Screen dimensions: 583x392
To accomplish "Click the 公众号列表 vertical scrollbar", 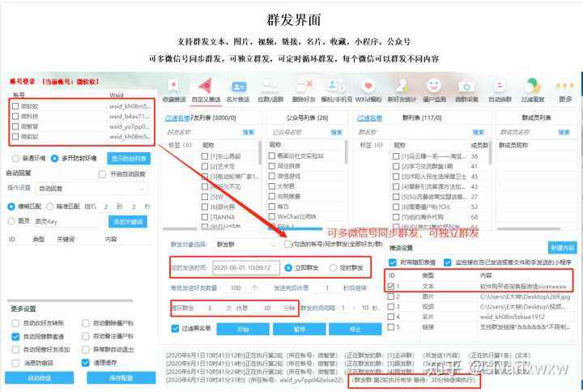I will (347, 152).
